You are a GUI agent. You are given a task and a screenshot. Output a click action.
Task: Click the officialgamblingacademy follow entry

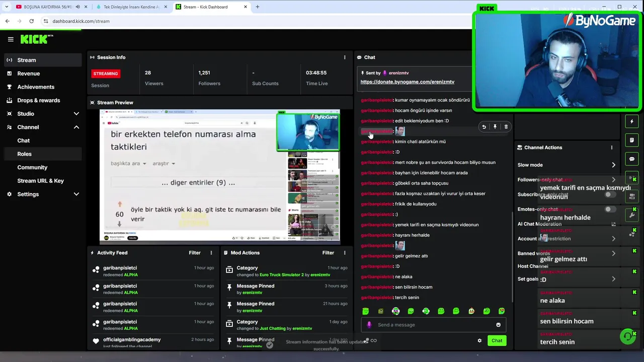pos(153,342)
